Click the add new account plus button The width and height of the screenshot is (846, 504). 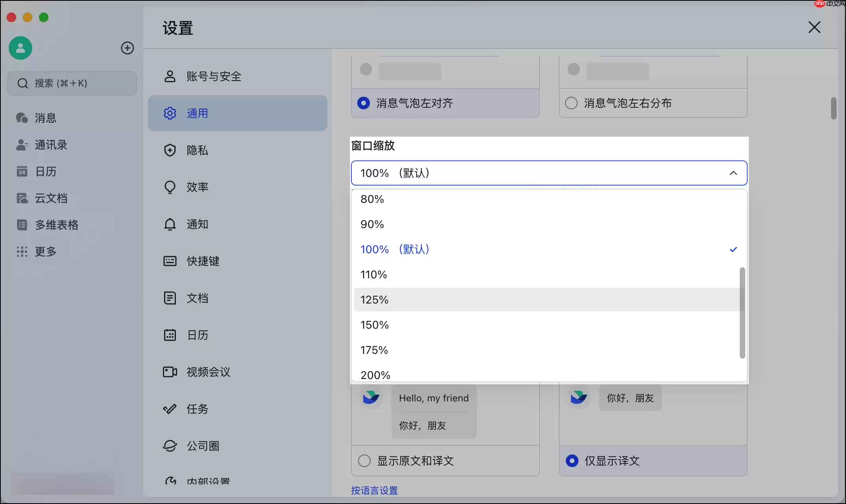[x=127, y=48]
